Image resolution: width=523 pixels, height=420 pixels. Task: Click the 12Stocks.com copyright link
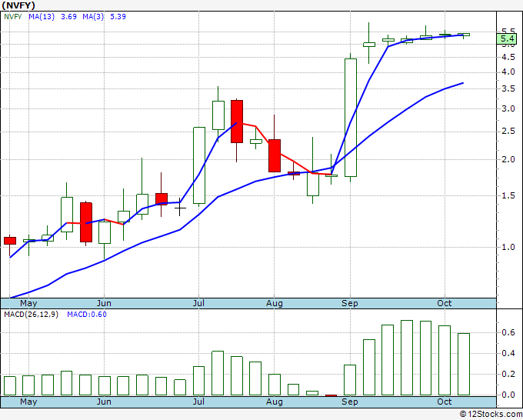click(x=491, y=414)
